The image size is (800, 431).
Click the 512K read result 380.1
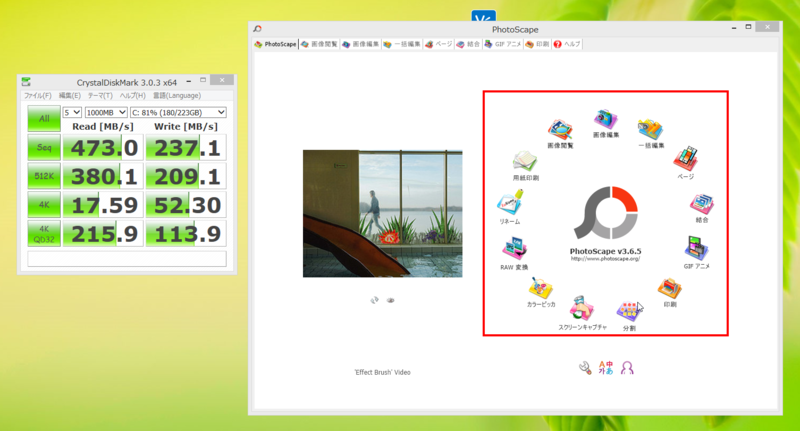click(103, 176)
